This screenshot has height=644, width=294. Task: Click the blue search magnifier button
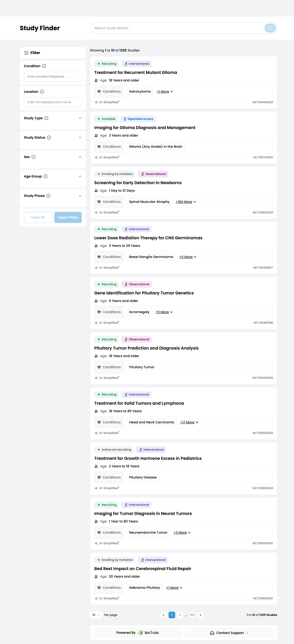click(270, 28)
